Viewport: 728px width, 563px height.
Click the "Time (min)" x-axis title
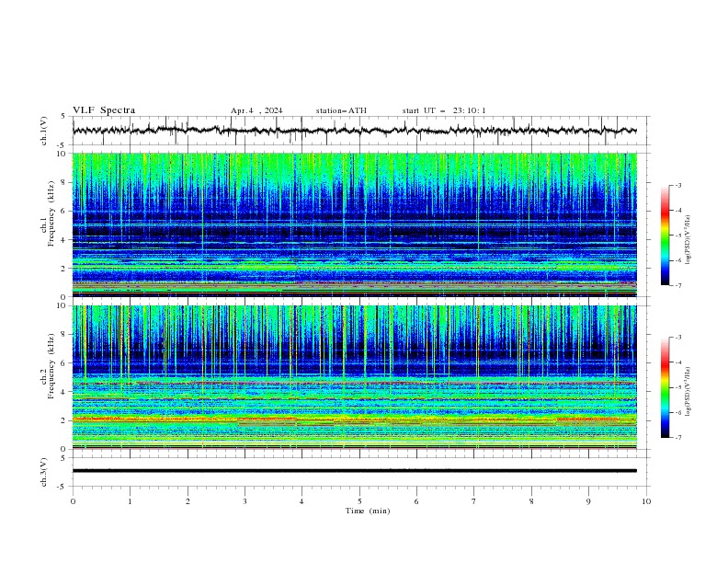[x=368, y=511]
